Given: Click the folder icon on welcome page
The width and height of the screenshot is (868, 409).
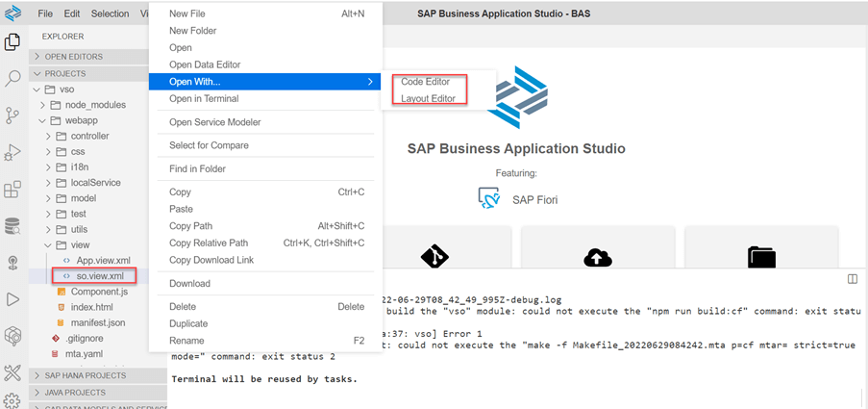Looking at the screenshot, I should pos(761,257).
